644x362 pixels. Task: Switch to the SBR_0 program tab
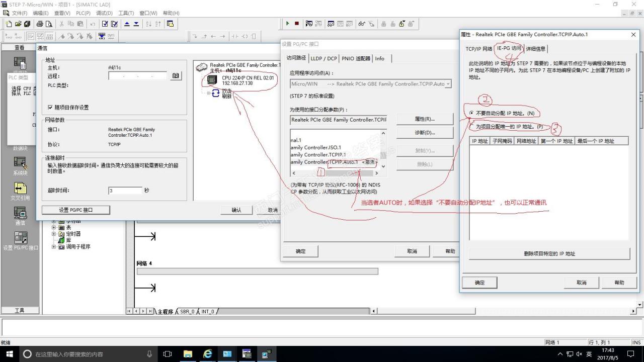[187, 312]
